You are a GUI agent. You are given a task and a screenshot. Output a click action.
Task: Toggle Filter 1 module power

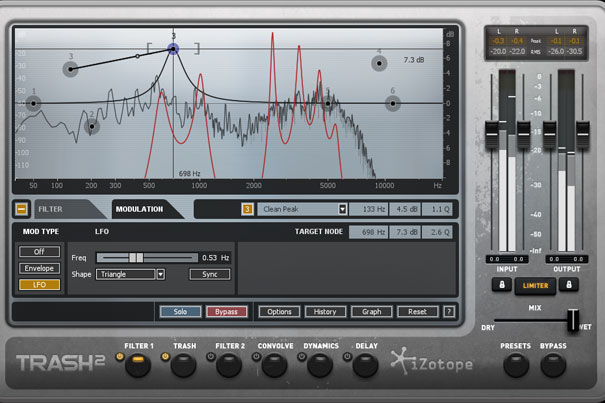[120, 356]
